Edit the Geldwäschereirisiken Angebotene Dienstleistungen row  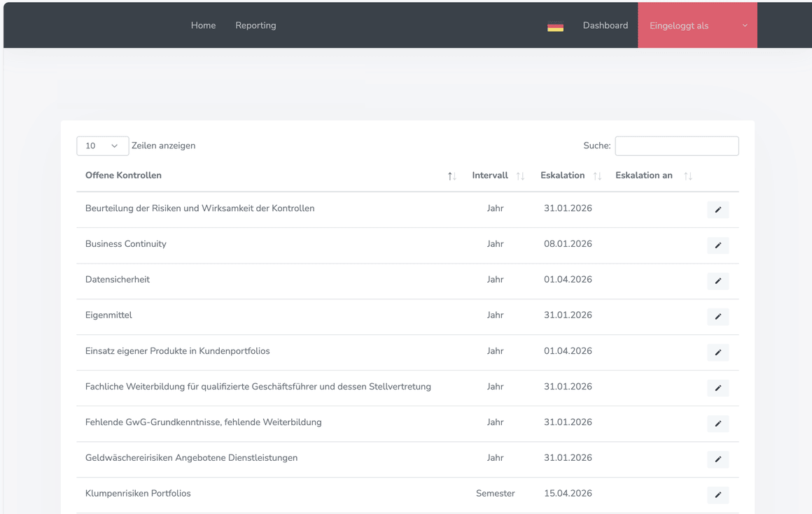point(717,459)
